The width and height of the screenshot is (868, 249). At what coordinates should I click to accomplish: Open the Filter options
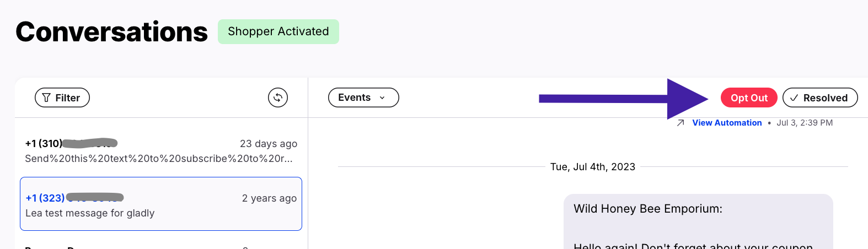[62, 98]
